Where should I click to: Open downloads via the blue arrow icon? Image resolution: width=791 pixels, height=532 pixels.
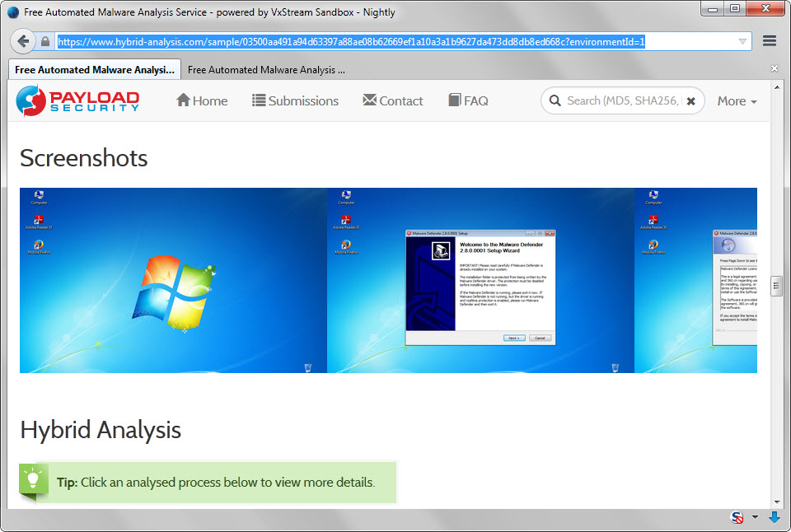pos(774,517)
